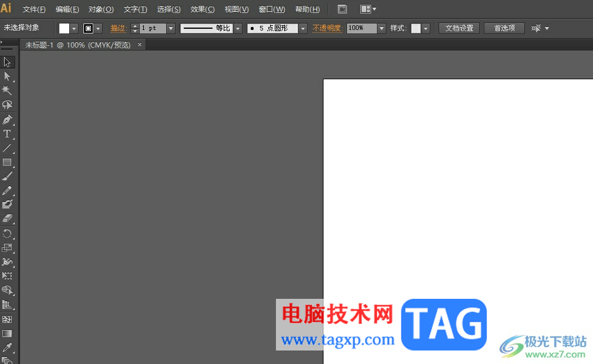Open the 5 点圆形 brush dropdown
593x364 pixels.
pyautogui.click(x=303, y=28)
